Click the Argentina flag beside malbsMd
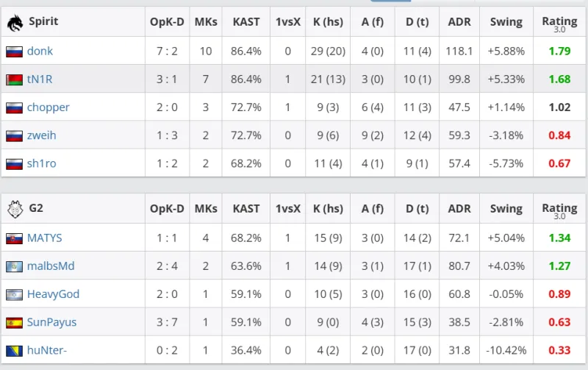 tap(14, 266)
